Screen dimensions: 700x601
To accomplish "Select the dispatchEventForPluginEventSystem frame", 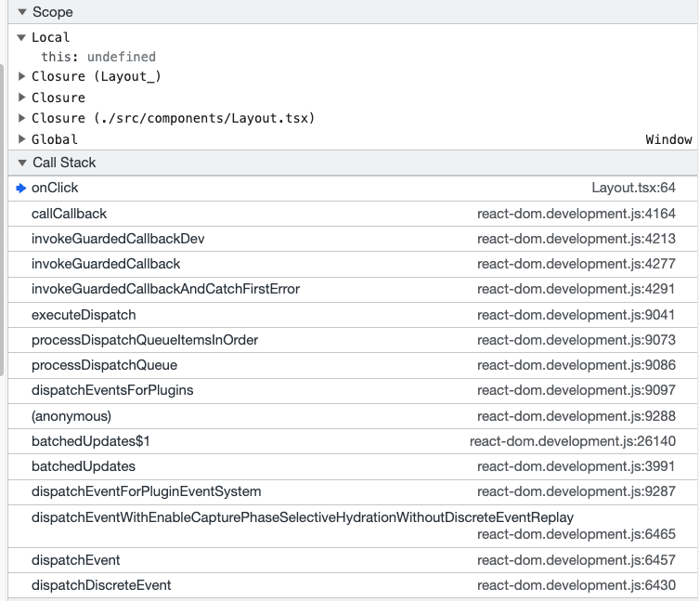I will (x=146, y=491).
